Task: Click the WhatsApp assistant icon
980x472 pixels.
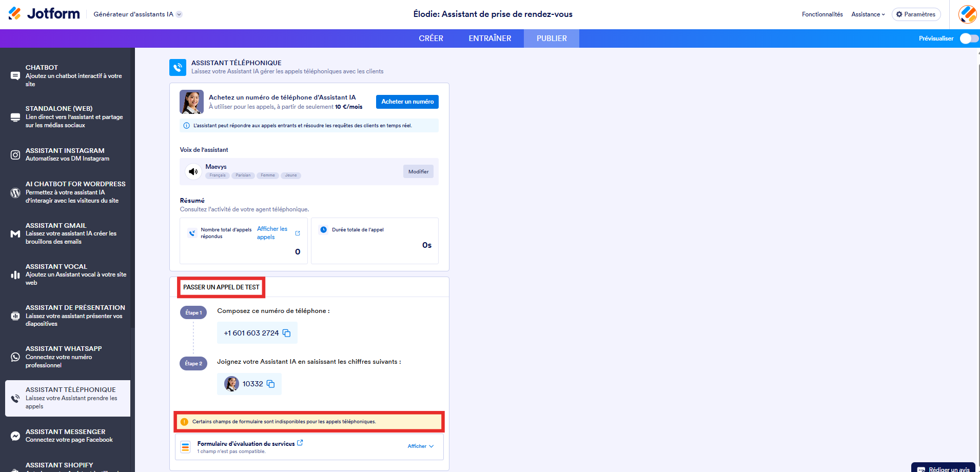Action: (x=15, y=357)
